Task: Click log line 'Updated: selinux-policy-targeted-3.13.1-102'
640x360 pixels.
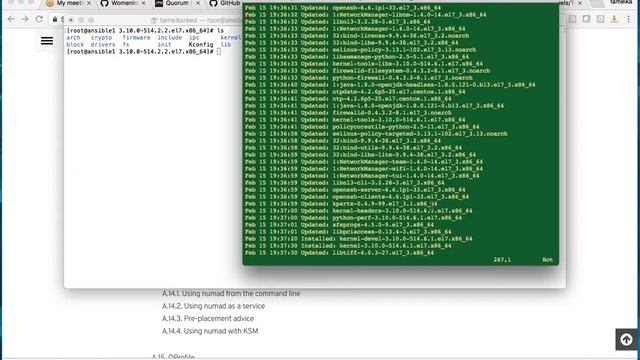Action: [x=376, y=134]
